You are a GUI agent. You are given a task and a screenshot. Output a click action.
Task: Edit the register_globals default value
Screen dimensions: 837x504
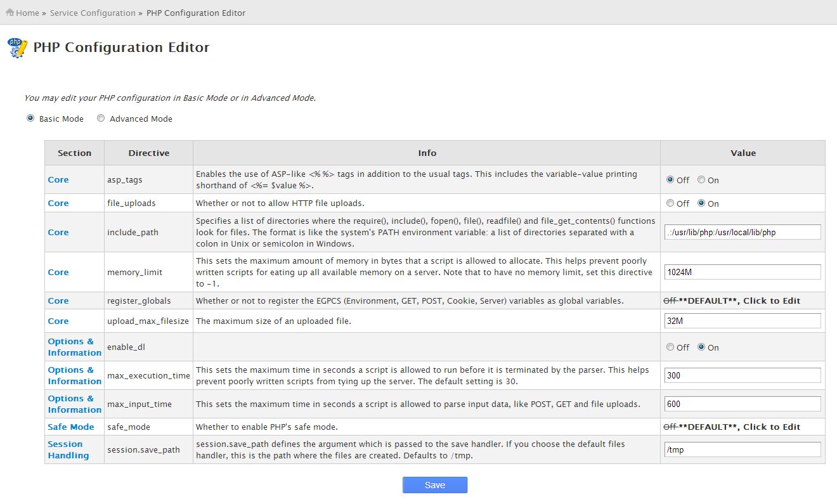tap(732, 300)
